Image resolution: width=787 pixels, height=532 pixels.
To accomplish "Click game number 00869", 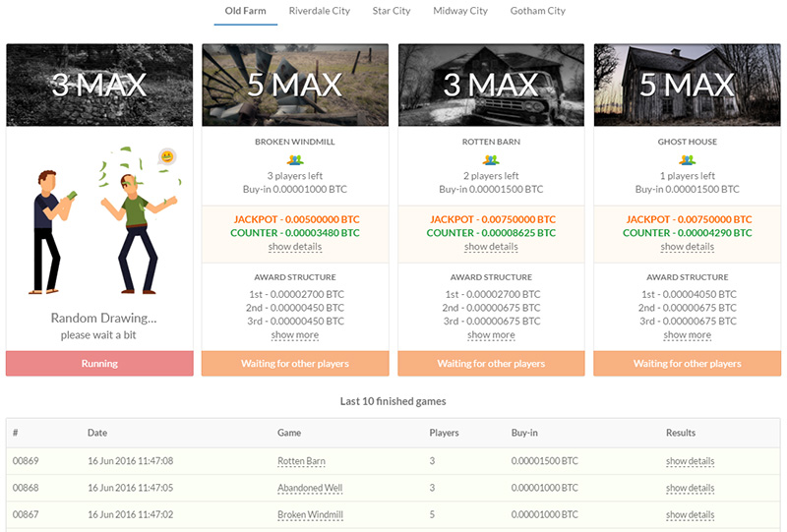I will (26, 461).
